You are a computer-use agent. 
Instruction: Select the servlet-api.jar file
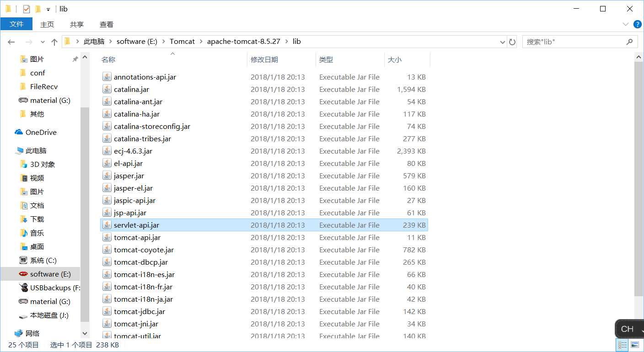tap(264, 225)
